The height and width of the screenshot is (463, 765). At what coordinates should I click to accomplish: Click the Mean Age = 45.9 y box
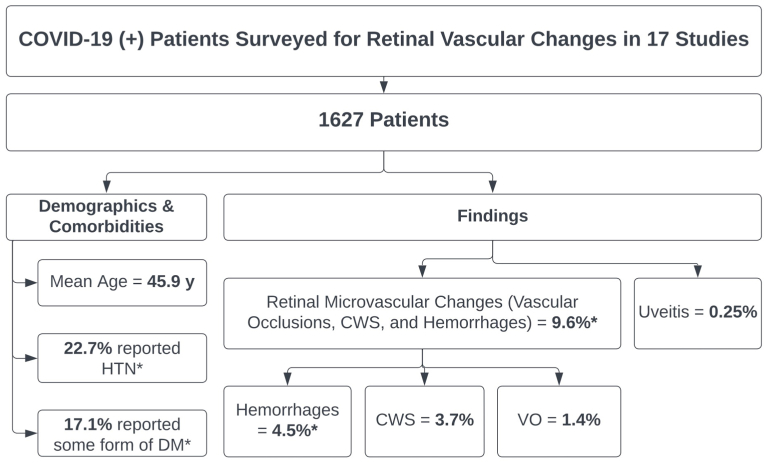pyautogui.click(x=123, y=283)
